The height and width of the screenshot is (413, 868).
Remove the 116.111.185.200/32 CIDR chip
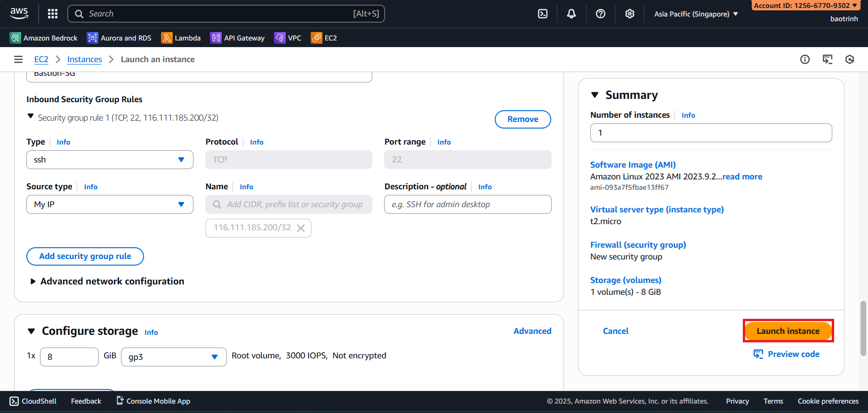pyautogui.click(x=301, y=228)
